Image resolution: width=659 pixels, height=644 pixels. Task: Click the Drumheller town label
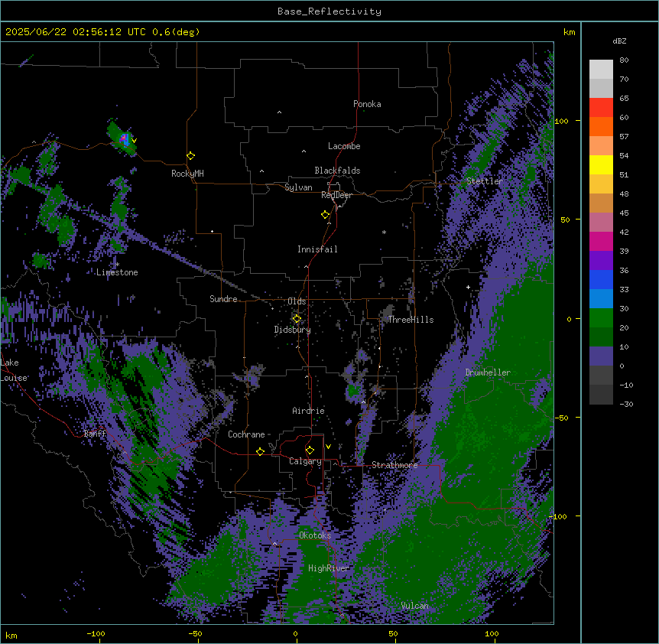488,372
